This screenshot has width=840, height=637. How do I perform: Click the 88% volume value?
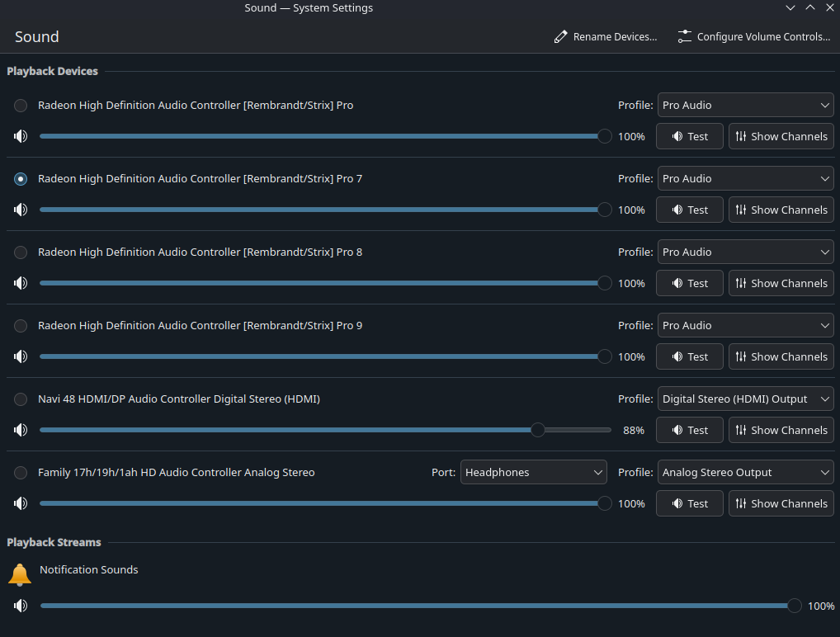(633, 430)
